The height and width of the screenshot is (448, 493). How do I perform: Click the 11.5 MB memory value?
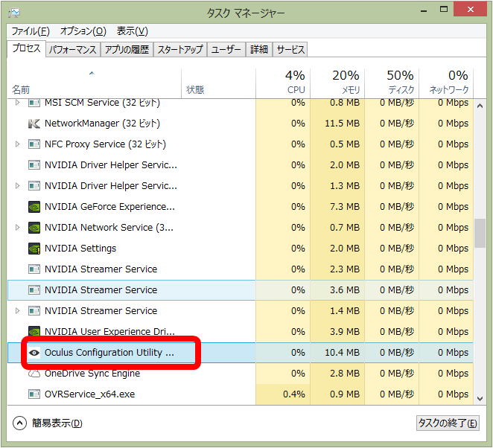click(342, 124)
